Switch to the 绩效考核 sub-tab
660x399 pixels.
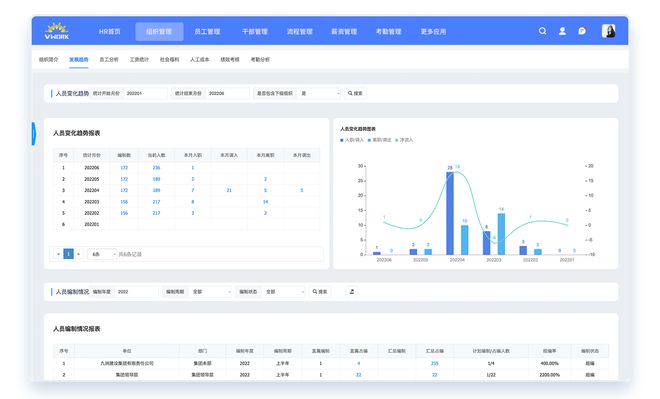[230, 59]
